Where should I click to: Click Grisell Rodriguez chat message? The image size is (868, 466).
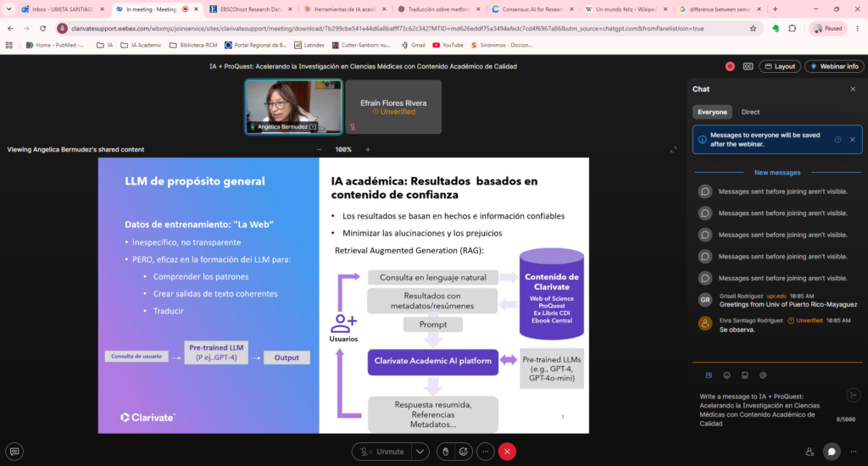787,304
